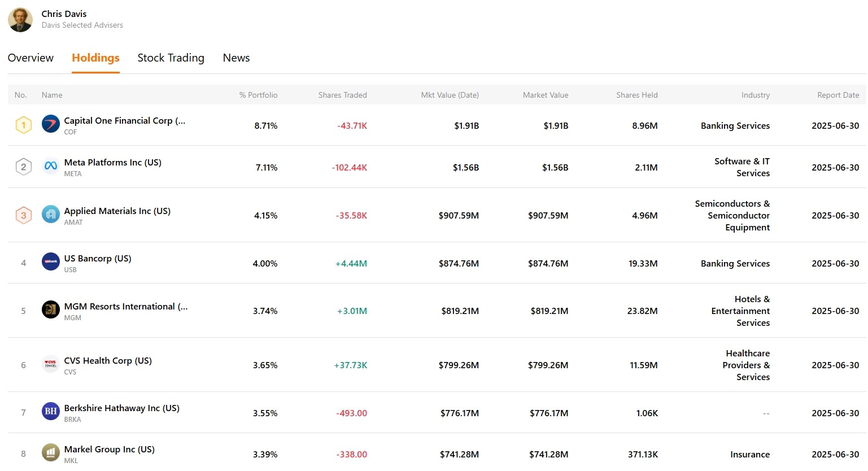
Task: Click the silver rank 2 badge
Action: click(x=23, y=167)
